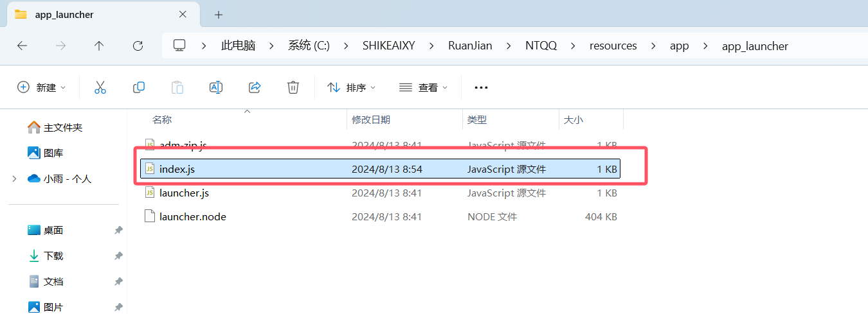Open the 查看 (View) dropdown
This screenshot has width=868, height=314.
tap(423, 87)
